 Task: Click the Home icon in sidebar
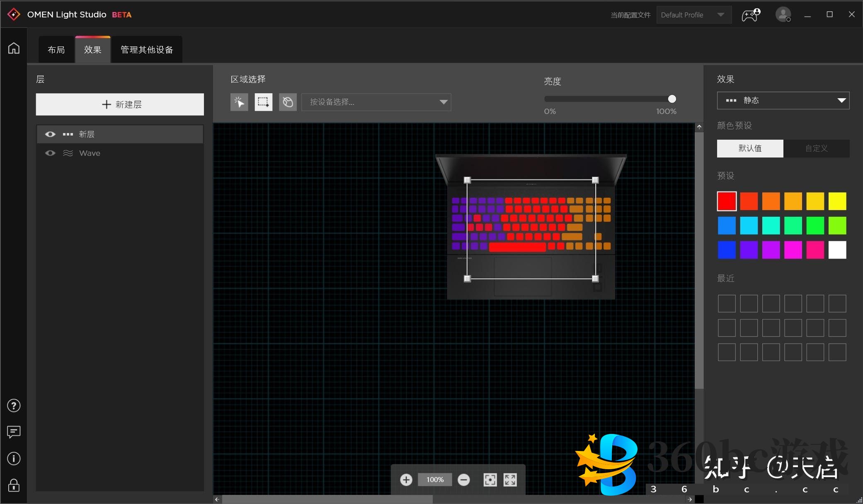[x=14, y=48]
